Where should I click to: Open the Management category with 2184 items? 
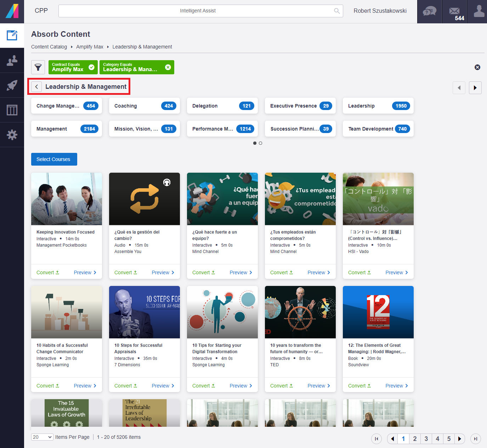pos(67,129)
